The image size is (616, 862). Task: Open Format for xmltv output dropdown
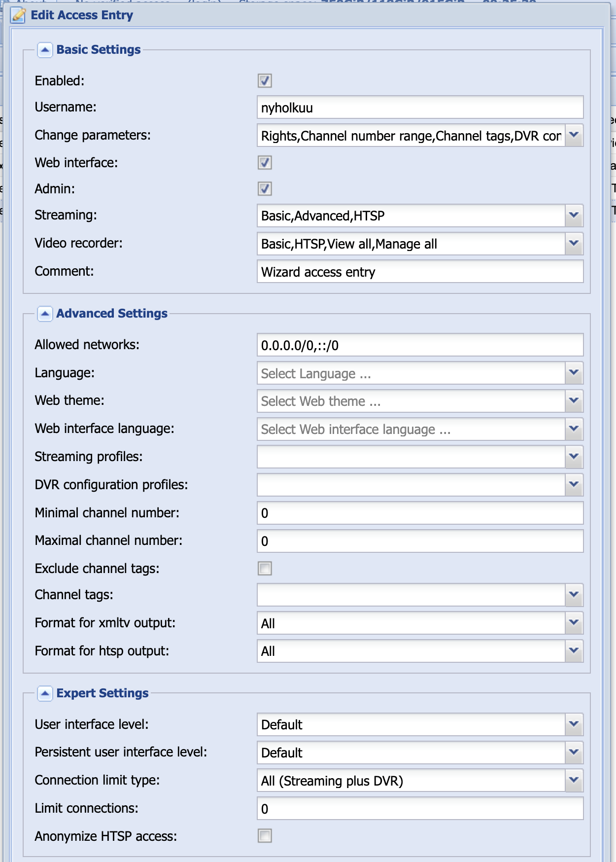pos(574,623)
